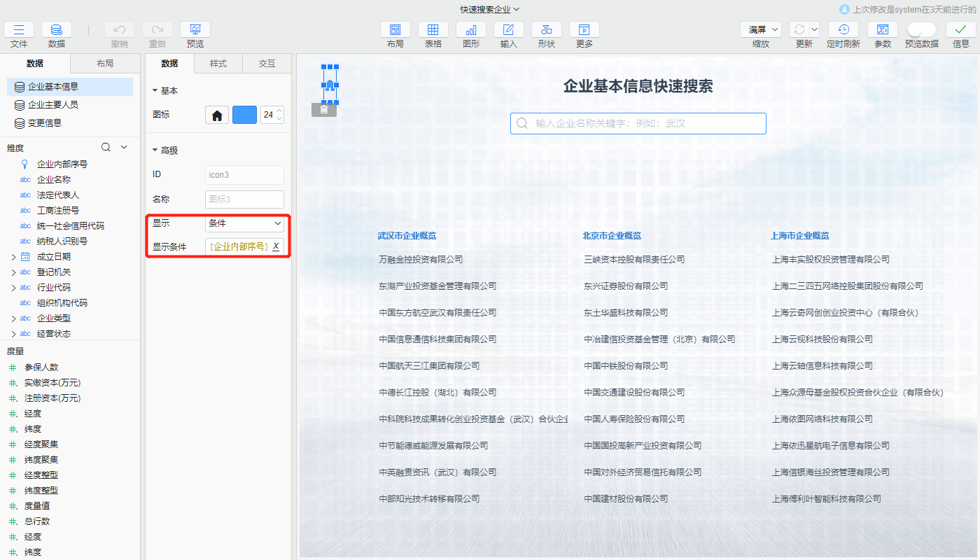Select the 变更信息 dataset
The width and height of the screenshot is (980, 560).
coord(70,122)
